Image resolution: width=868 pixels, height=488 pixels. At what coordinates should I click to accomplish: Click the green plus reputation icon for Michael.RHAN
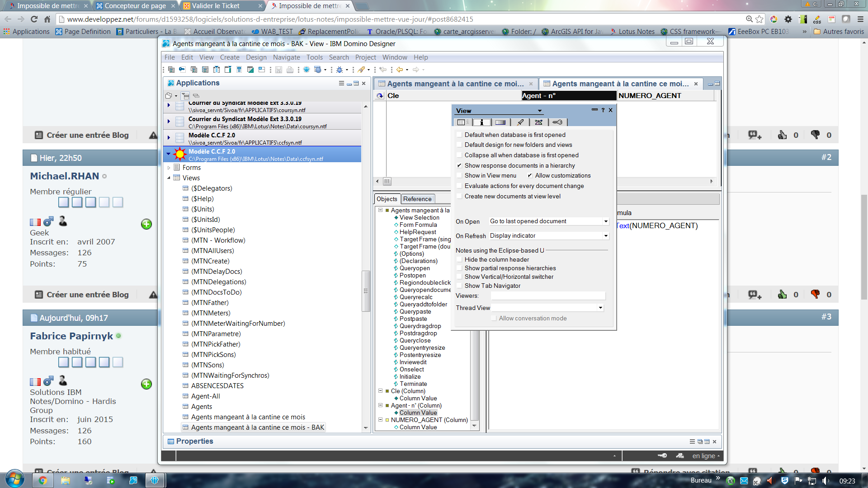[146, 224]
